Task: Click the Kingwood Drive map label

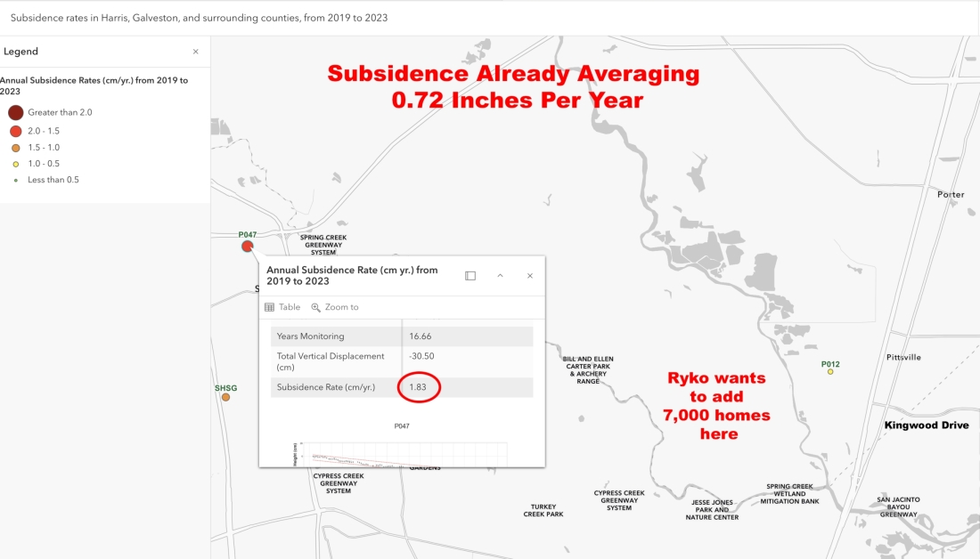Action: pyautogui.click(x=927, y=425)
